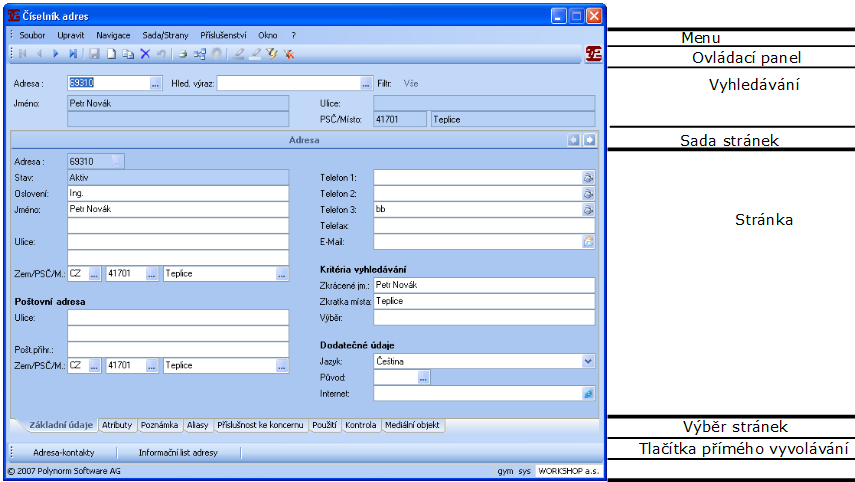Switch to the Mediální objekt tab
The image size is (855, 482).
[x=412, y=425]
